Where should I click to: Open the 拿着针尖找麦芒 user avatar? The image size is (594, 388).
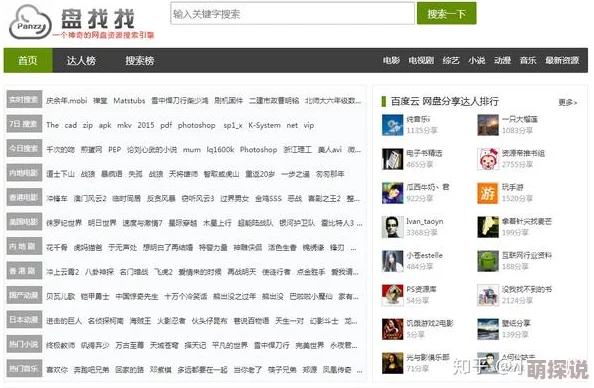pyautogui.click(x=488, y=227)
